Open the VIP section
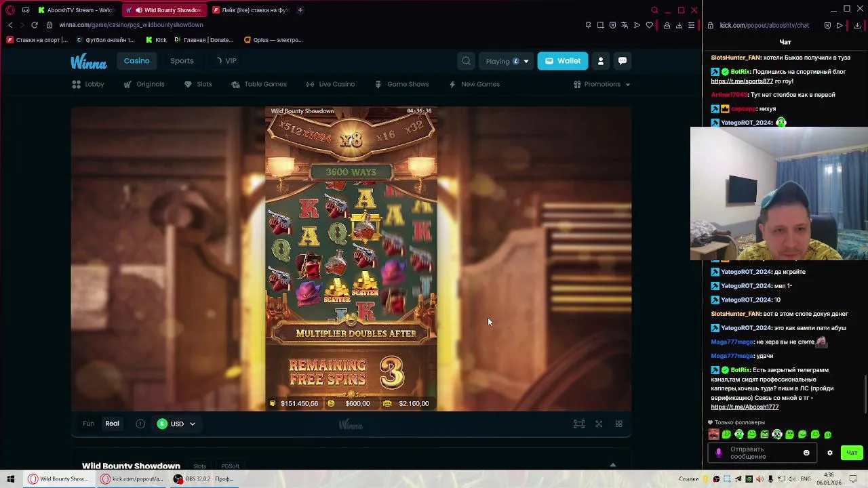Viewport: 868px width, 488px height. click(226, 61)
